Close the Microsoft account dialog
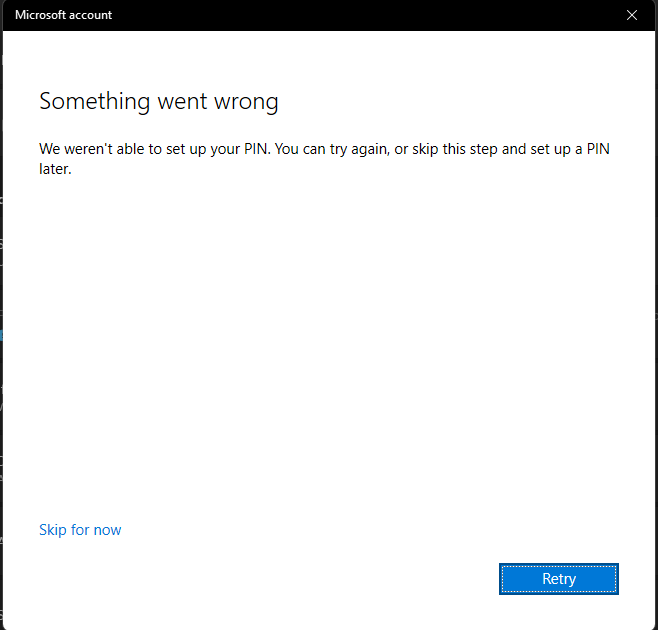The height and width of the screenshot is (630, 658). [632, 15]
